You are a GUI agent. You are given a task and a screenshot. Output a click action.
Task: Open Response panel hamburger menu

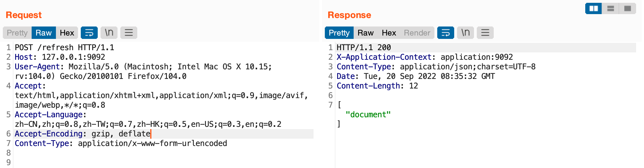(485, 33)
